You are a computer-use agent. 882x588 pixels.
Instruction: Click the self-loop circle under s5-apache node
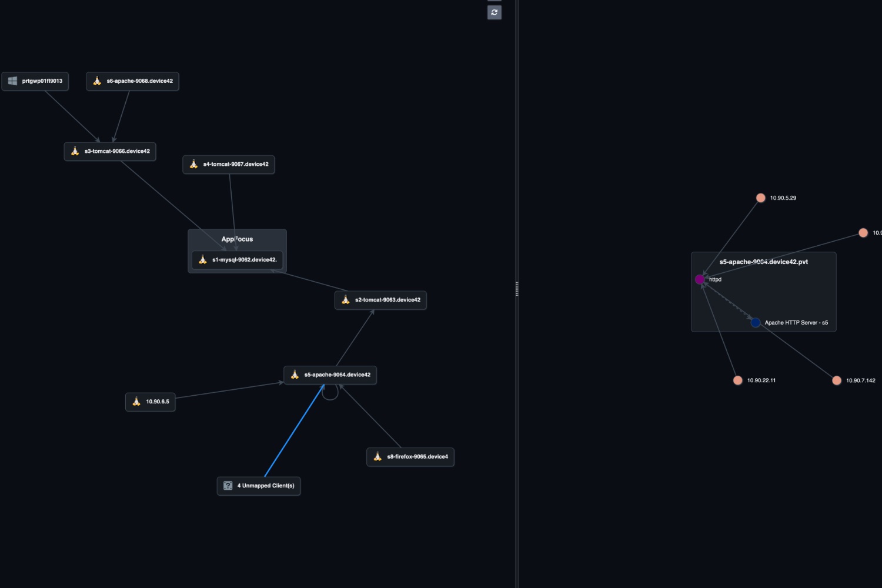[330, 393]
